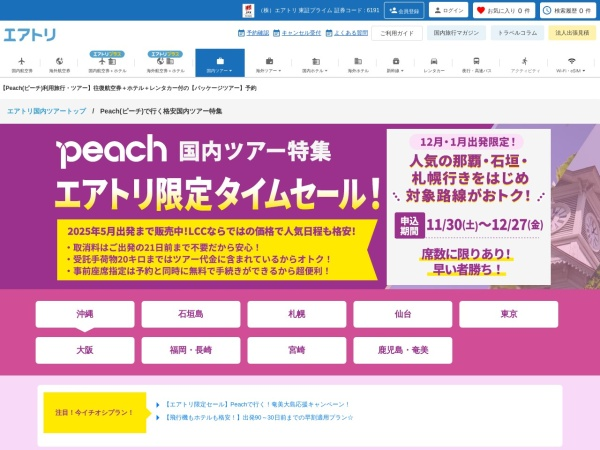Select the 鹿児島・奄美 destination tab

[403, 350]
